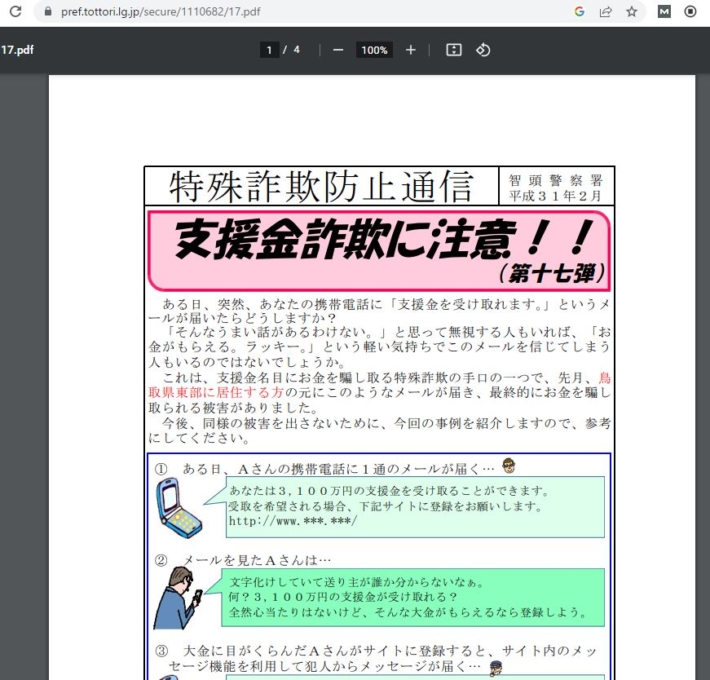Click the padlock site info icon
The height and width of the screenshot is (680, 710).
click(x=48, y=11)
